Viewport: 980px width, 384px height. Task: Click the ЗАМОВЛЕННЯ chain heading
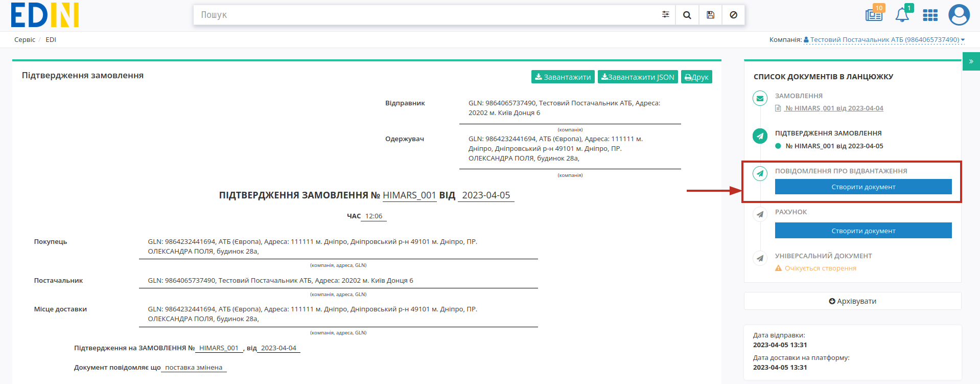[x=799, y=96]
